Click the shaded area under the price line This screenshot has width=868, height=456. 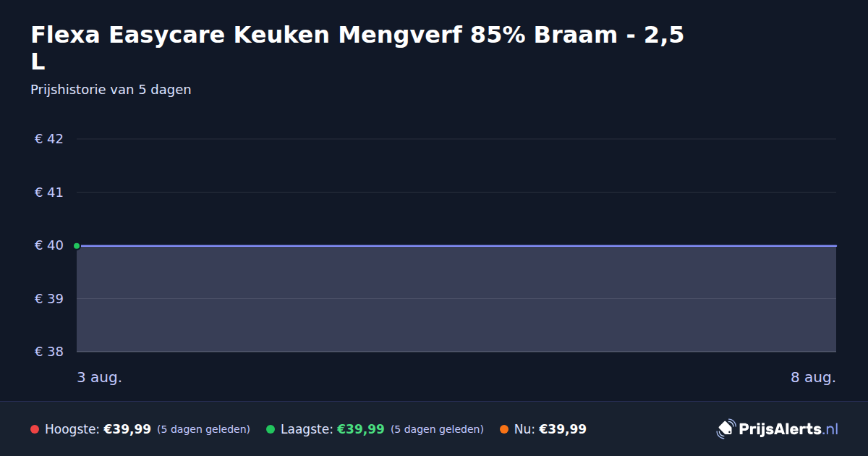(x=456, y=299)
